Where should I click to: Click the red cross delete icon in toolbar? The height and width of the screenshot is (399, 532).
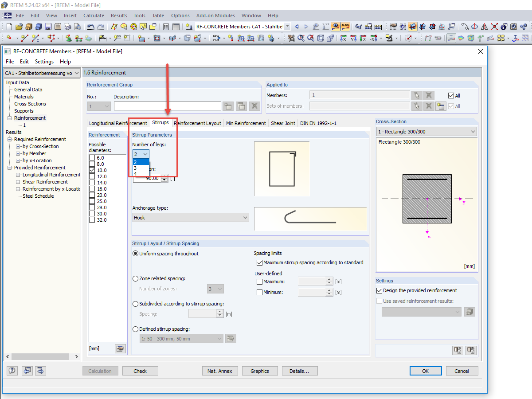coord(494,27)
